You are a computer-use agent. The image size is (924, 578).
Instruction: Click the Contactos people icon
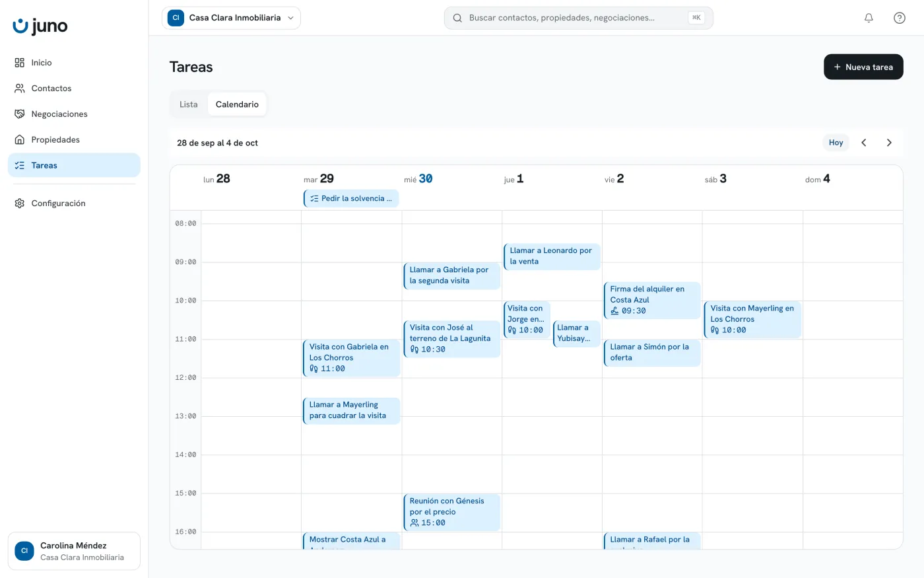(x=20, y=89)
